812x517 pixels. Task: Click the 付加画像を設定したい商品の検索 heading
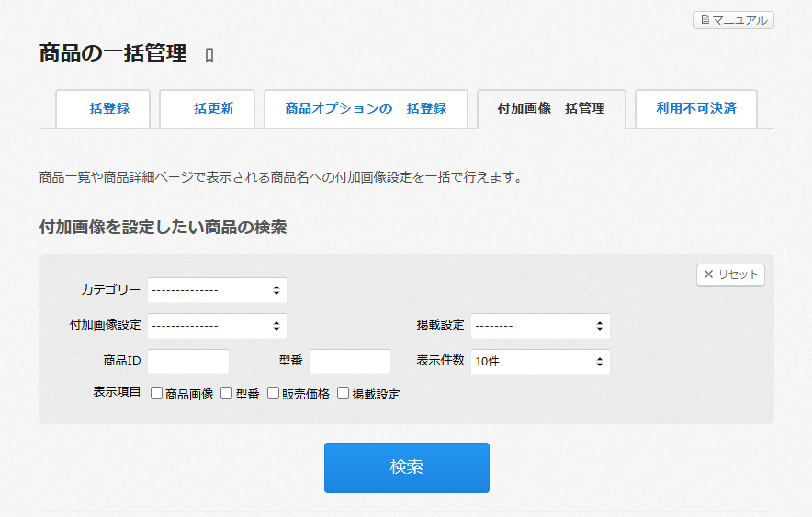tap(164, 227)
